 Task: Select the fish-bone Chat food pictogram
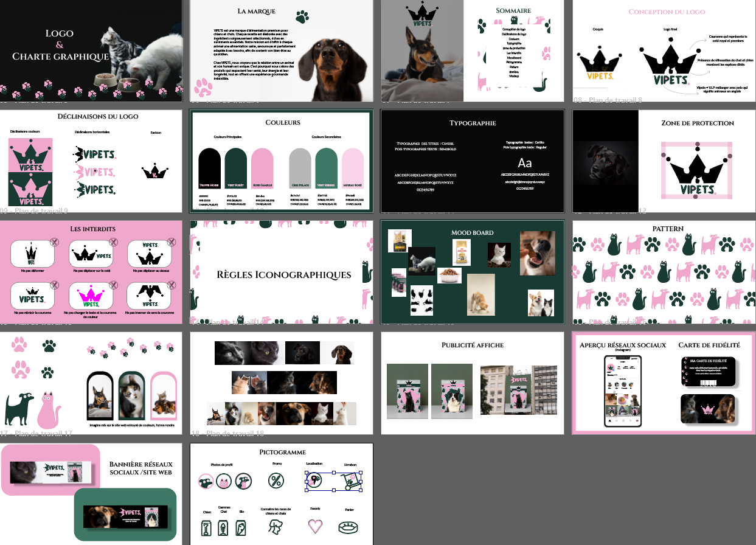point(224,528)
